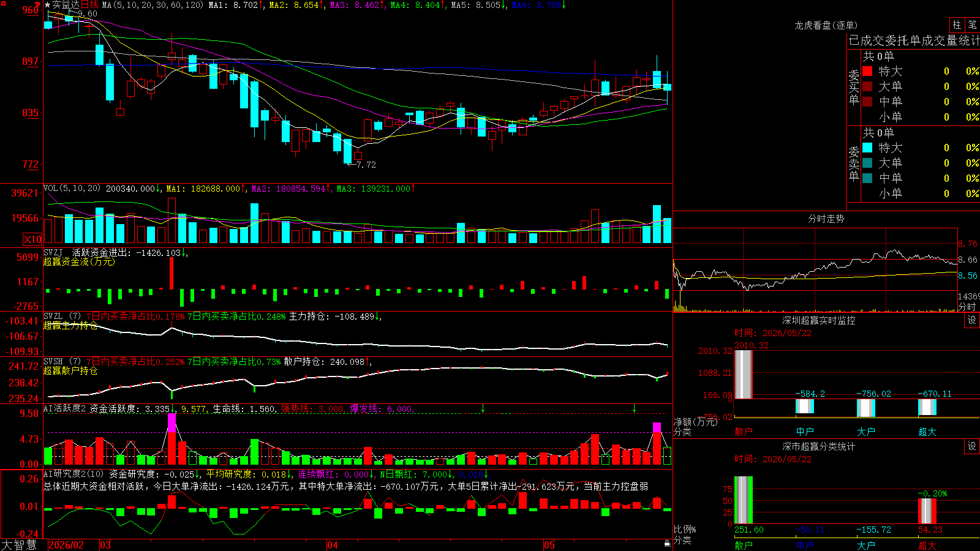Screen dimensions: 980x551
Task: Click the dark red 中单 buy-order swatch
Action: [x=867, y=102]
